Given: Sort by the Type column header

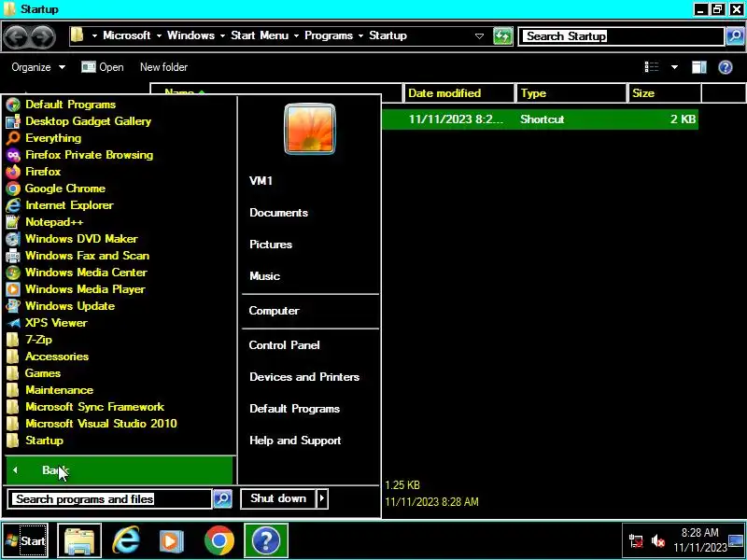Looking at the screenshot, I should [x=571, y=93].
